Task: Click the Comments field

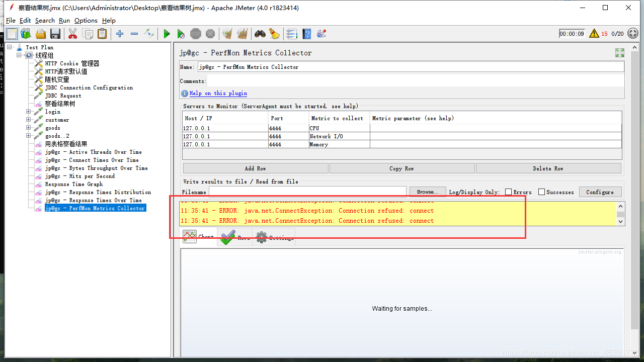Action: pos(416,81)
